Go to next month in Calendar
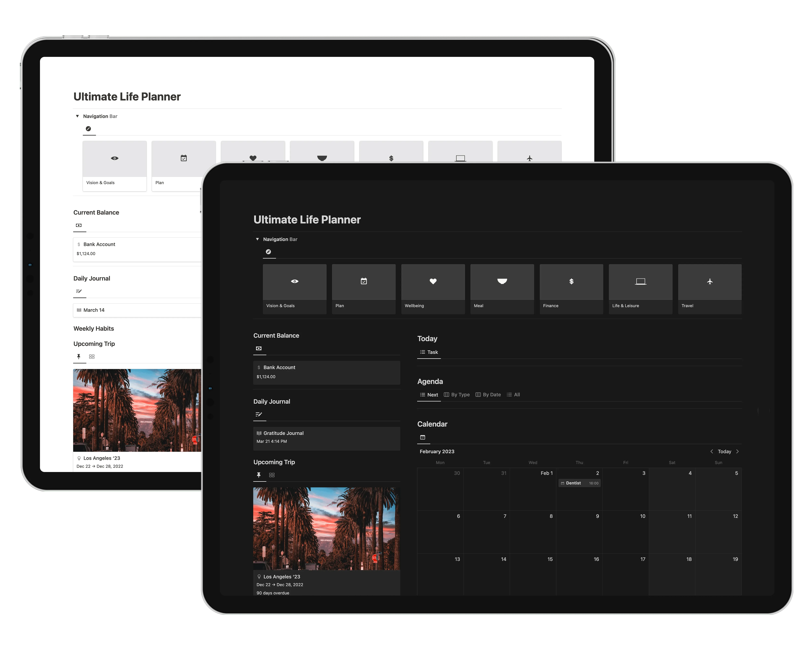Screen dimensions: 812x647 [737, 451]
